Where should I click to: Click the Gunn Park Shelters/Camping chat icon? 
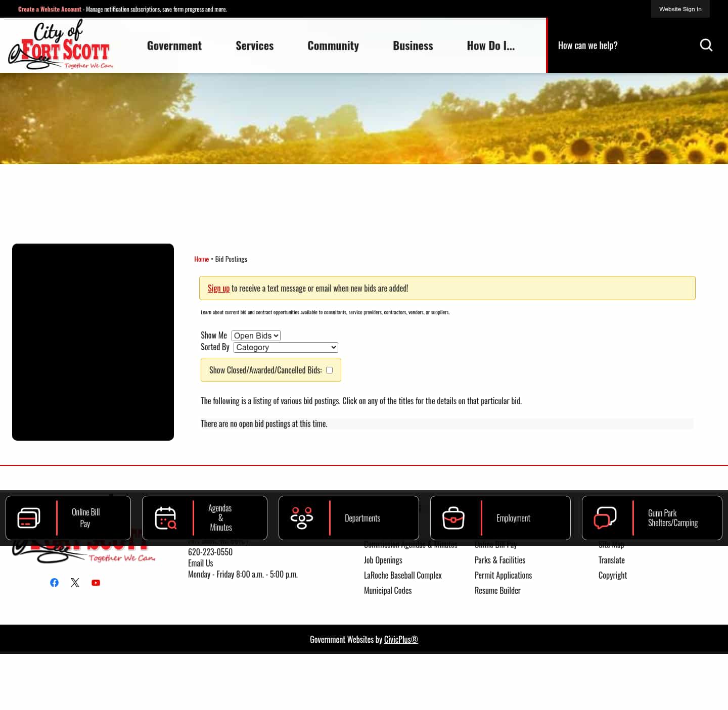coord(605,517)
